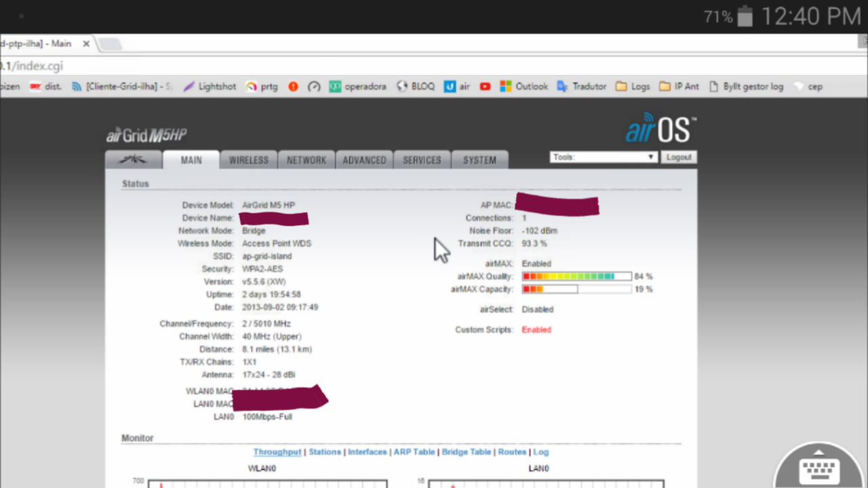Select the SYSTEM tab

479,160
